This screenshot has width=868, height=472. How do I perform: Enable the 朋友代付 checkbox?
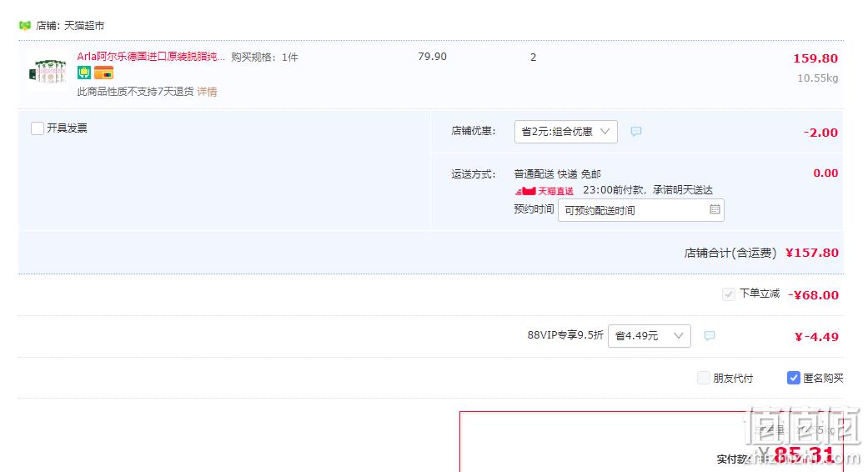(x=703, y=378)
